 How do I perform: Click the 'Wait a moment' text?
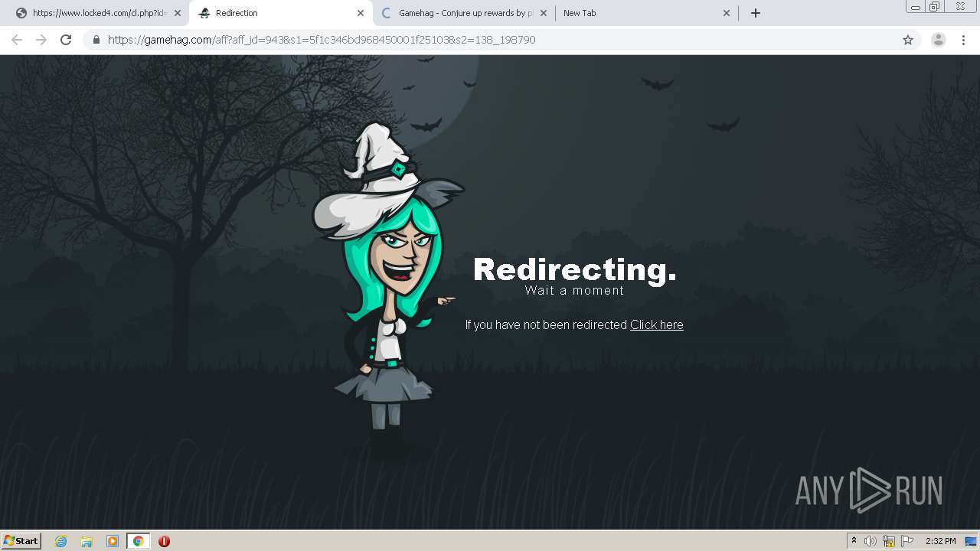pos(575,291)
